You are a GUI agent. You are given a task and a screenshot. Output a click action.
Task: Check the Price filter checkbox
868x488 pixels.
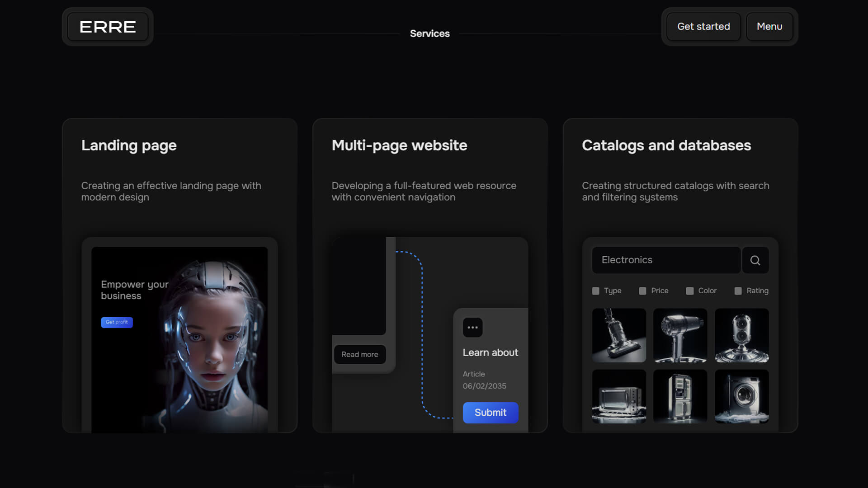(x=642, y=291)
